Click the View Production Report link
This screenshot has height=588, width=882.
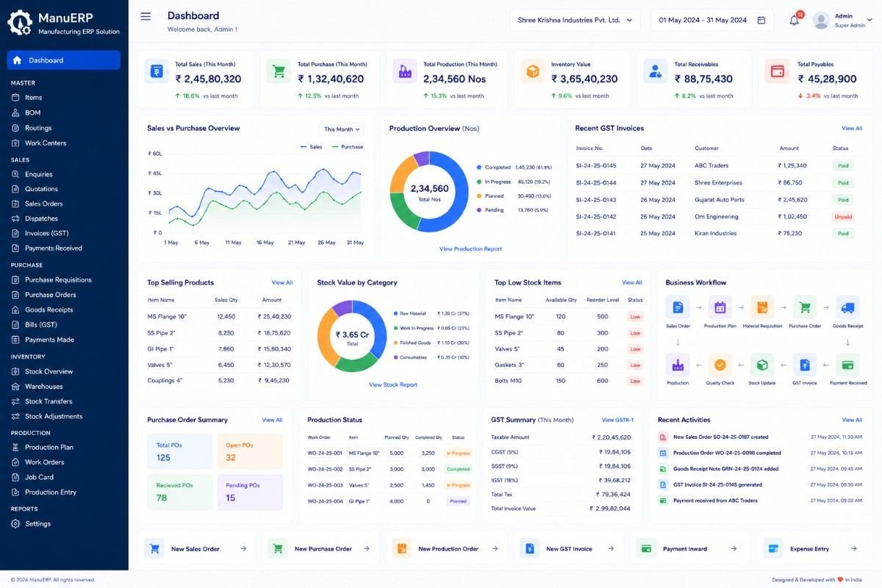tap(470, 249)
